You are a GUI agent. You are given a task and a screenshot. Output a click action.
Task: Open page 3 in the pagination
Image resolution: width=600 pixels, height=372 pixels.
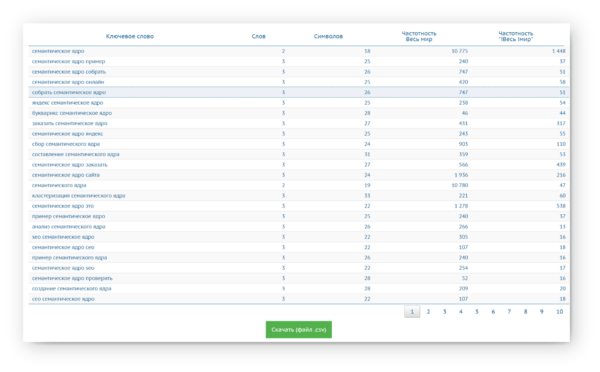(x=444, y=312)
